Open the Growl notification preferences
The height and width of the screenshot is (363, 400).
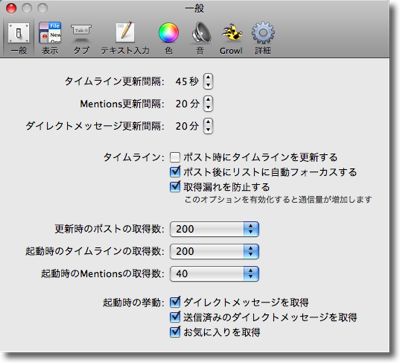tap(231, 38)
